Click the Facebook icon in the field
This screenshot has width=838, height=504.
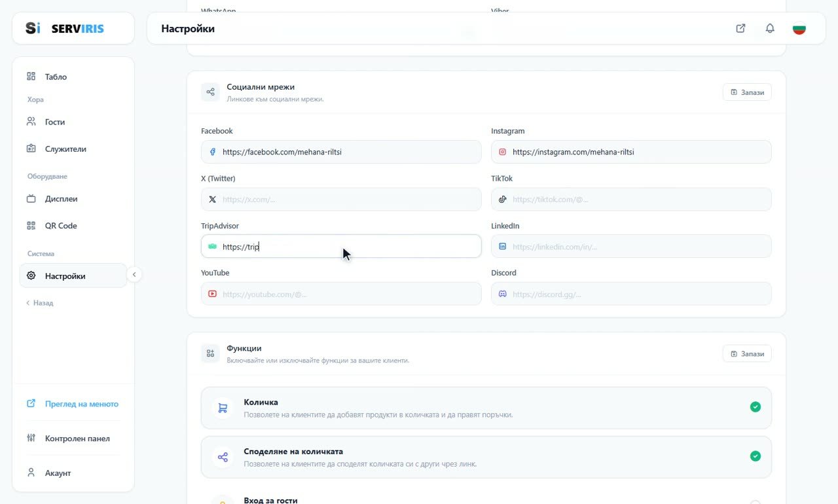point(212,152)
